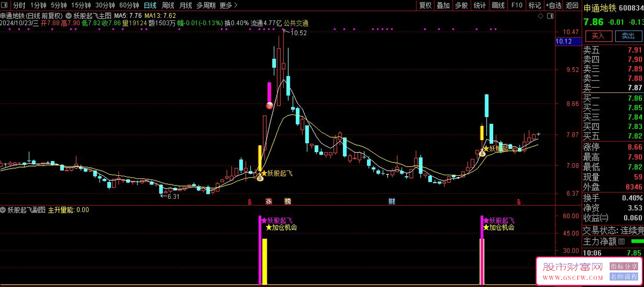Viewport: 644px width, 287px height.
Task: Click the red circle signal marker on magenta candle
Action: tap(269, 105)
